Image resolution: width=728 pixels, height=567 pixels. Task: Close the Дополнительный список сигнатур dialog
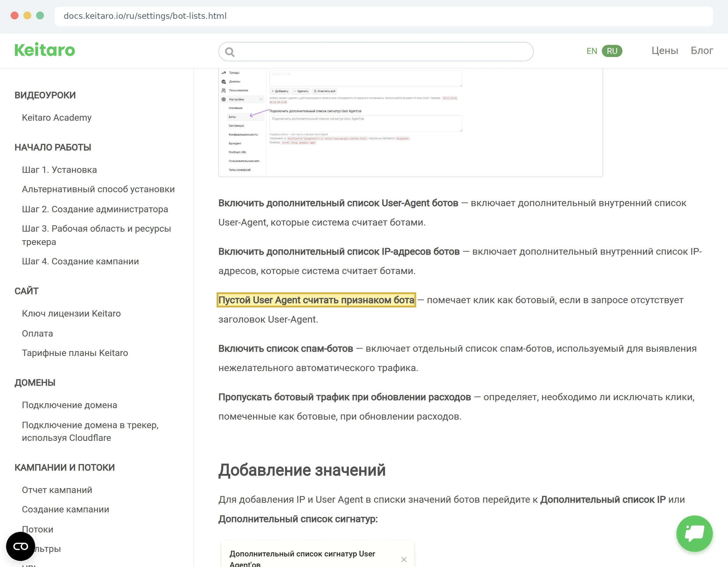click(x=404, y=559)
